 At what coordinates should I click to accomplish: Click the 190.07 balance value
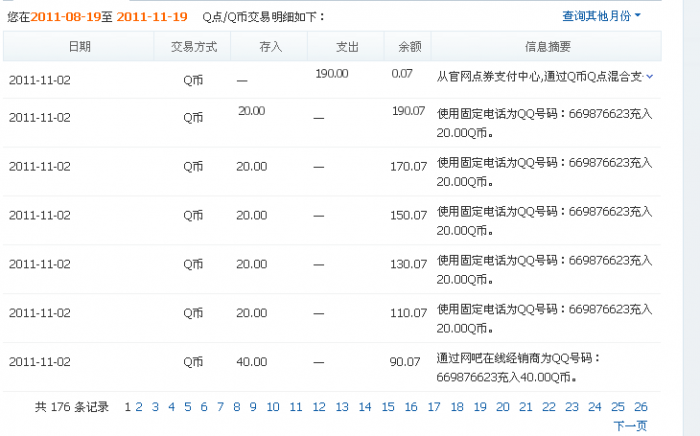tap(408, 111)
